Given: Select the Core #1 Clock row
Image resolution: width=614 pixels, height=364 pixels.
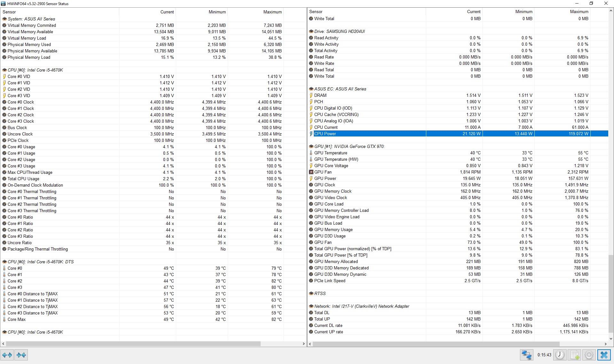Looking at the screenshot, I should pos(153,108).
